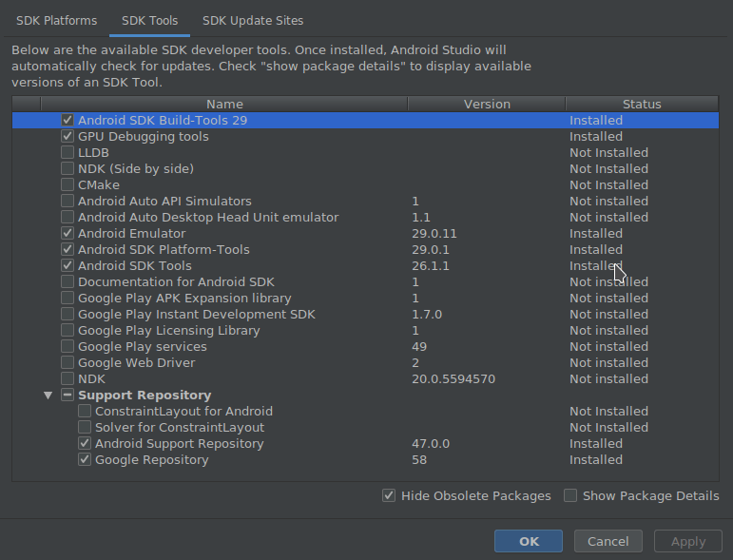Click version 29.0.11 cell
Image resolution: width=733 pixels, height=560 pixels.
tap(434, 233)
